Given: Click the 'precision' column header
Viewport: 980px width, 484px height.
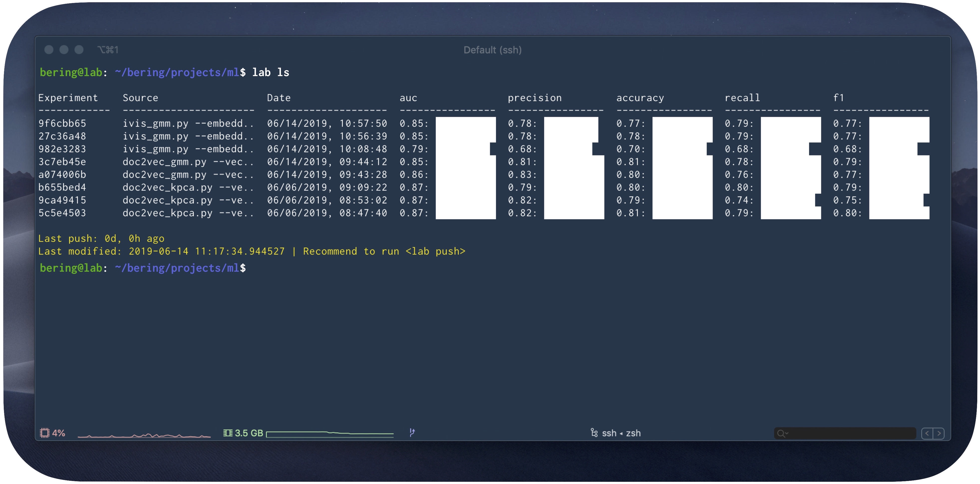Looking at the screenshot, I should [534, 98].
